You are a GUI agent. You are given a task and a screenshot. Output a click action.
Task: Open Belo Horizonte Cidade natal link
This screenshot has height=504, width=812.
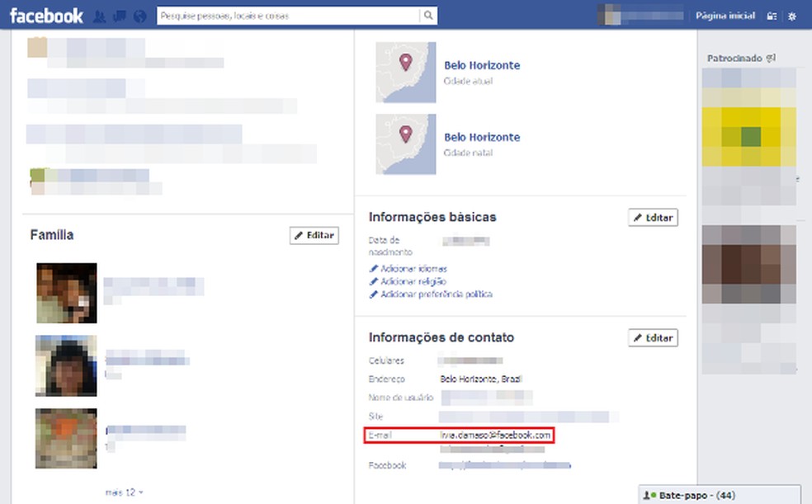(482, 137)
